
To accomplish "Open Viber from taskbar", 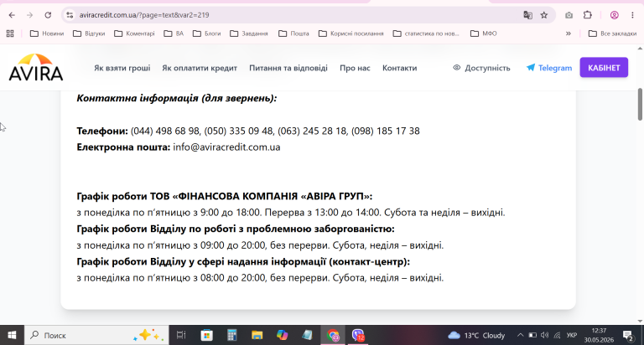I will pos(358,336).
